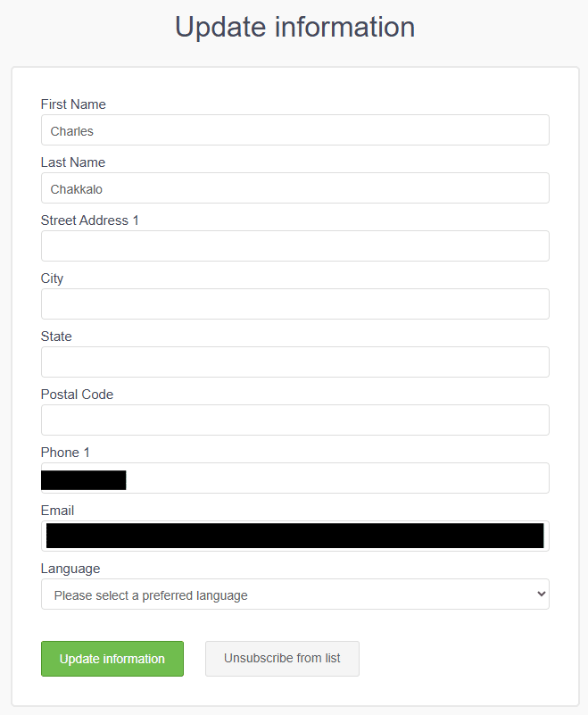Focus the Last Name text box
This screenshot has width=588, height=715.
pos(294,188)
